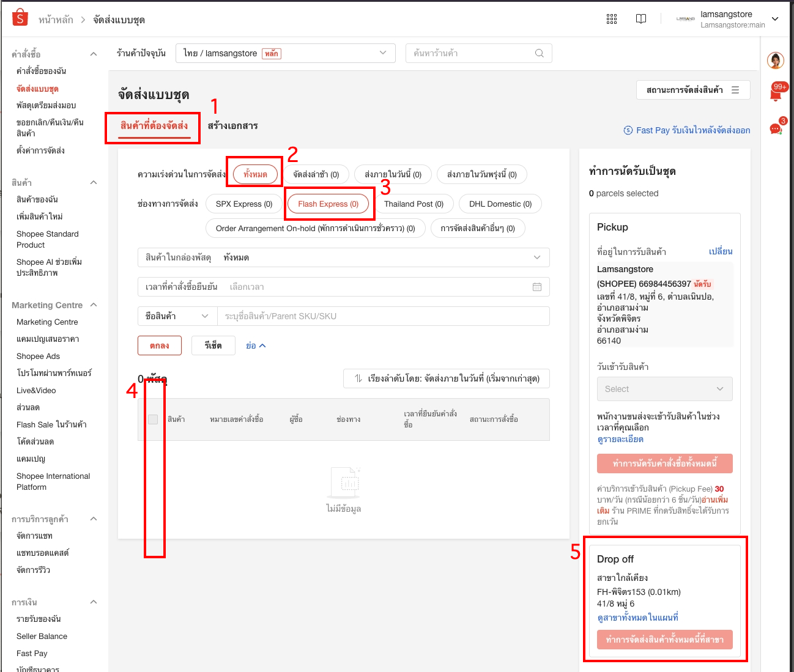This screenshot has width=794, height=672.
Task: Open Shopee International Platform in sidebar
Action: click(53, 481)
